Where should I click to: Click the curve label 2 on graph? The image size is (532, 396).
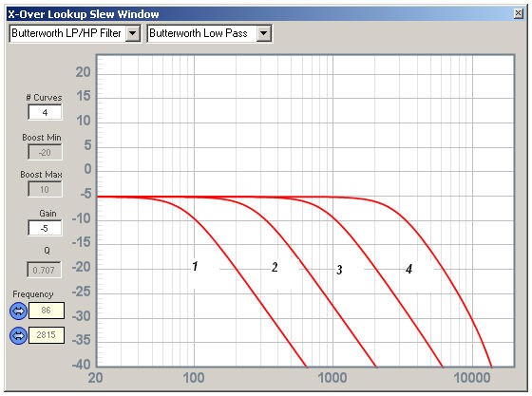pos(275,267)
